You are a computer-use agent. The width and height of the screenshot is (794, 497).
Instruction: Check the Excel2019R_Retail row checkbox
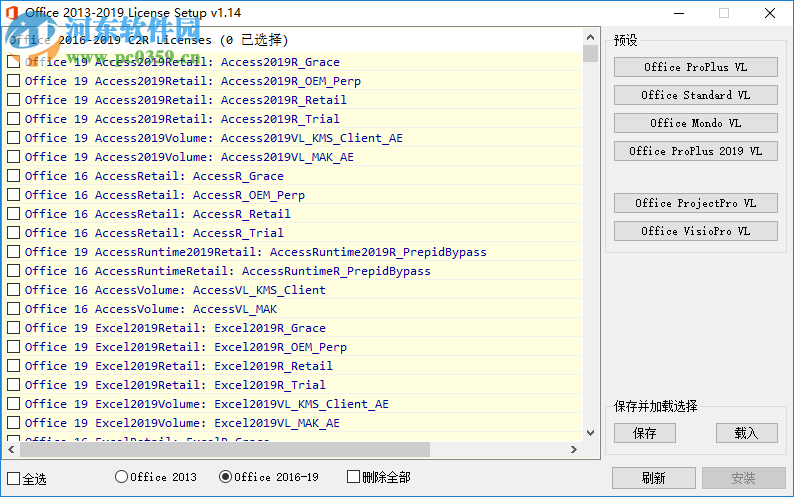click(14, 366)
